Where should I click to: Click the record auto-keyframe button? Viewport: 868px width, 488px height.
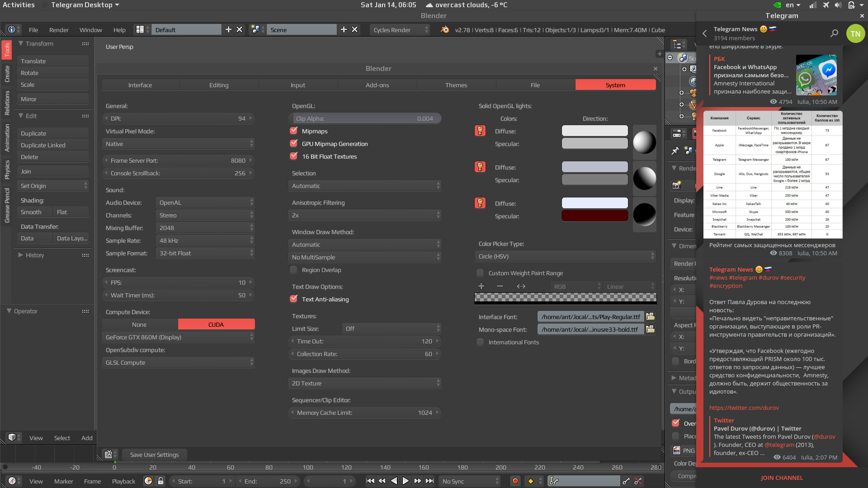tap(515, 481)
